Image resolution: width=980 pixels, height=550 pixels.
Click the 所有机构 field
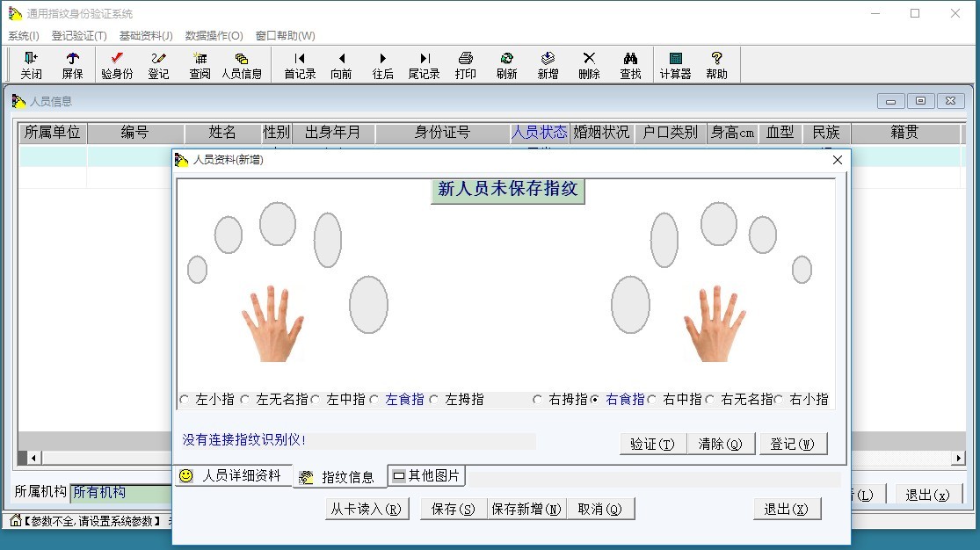(x=119, y=493)
